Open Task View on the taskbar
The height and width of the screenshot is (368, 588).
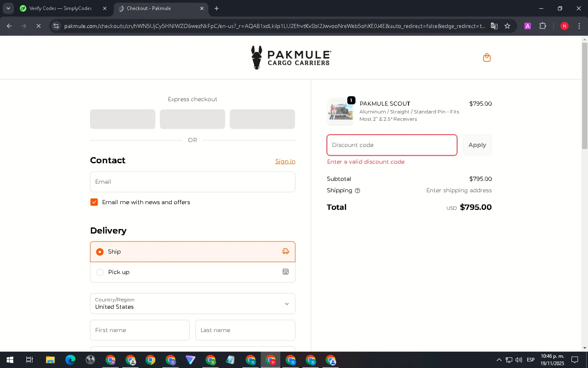click(29, 360)
